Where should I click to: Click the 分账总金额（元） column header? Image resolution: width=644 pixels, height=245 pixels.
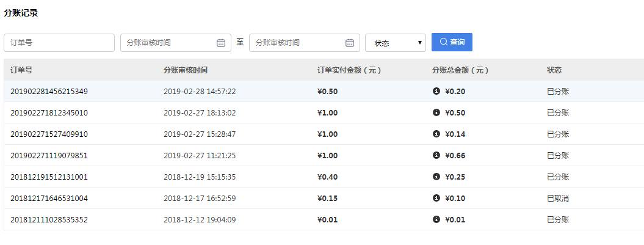pos(460,70)
